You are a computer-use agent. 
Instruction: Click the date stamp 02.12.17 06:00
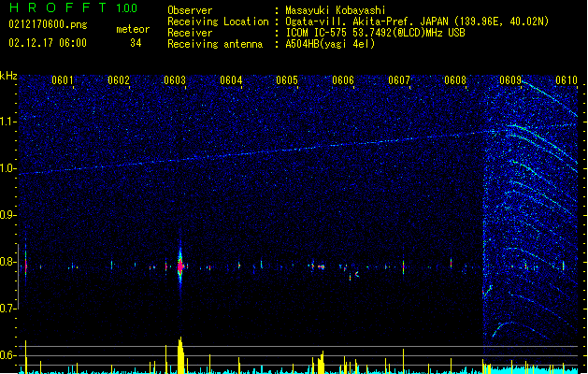(48, 43)
